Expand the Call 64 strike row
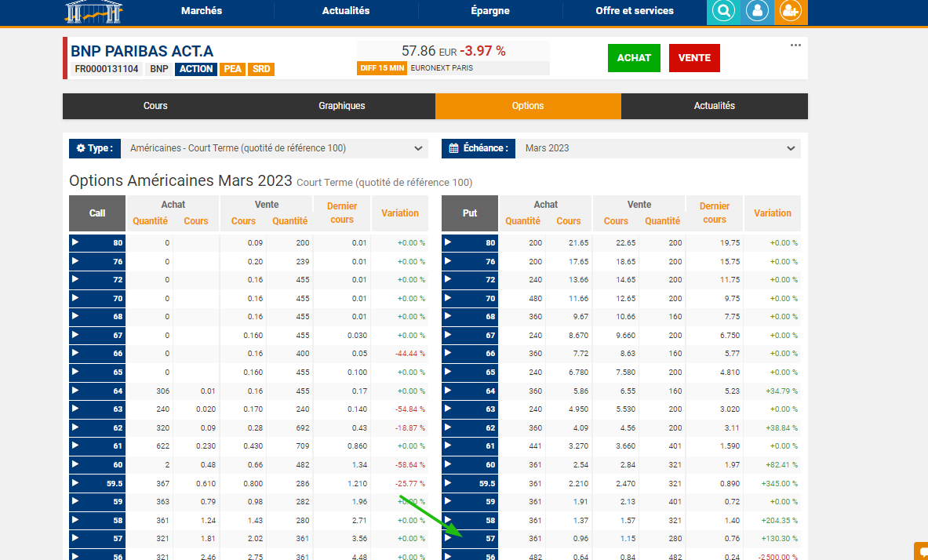This screenshot has height=560, width=928. pos(76,391)
